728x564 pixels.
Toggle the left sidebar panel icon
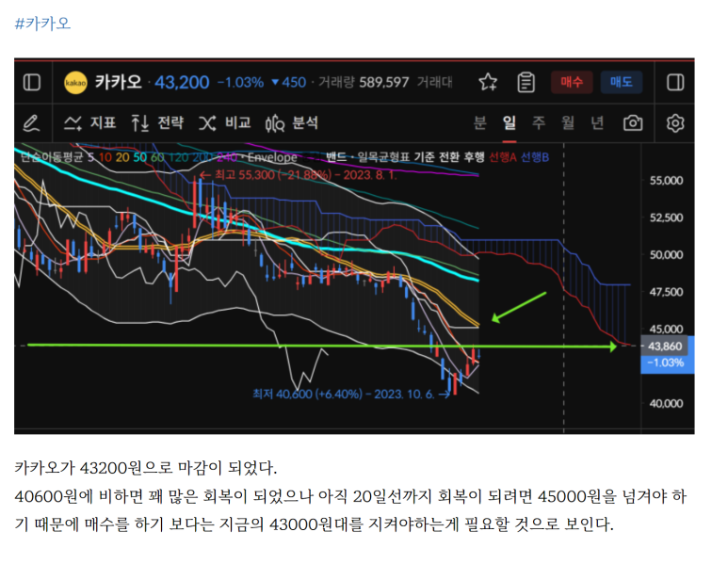point(32,83)
